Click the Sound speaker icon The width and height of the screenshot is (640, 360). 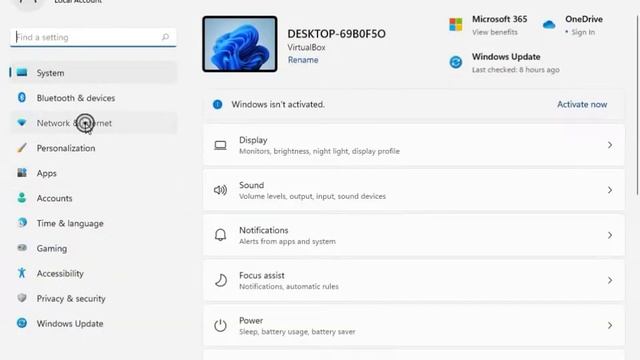tap(220, 190)
